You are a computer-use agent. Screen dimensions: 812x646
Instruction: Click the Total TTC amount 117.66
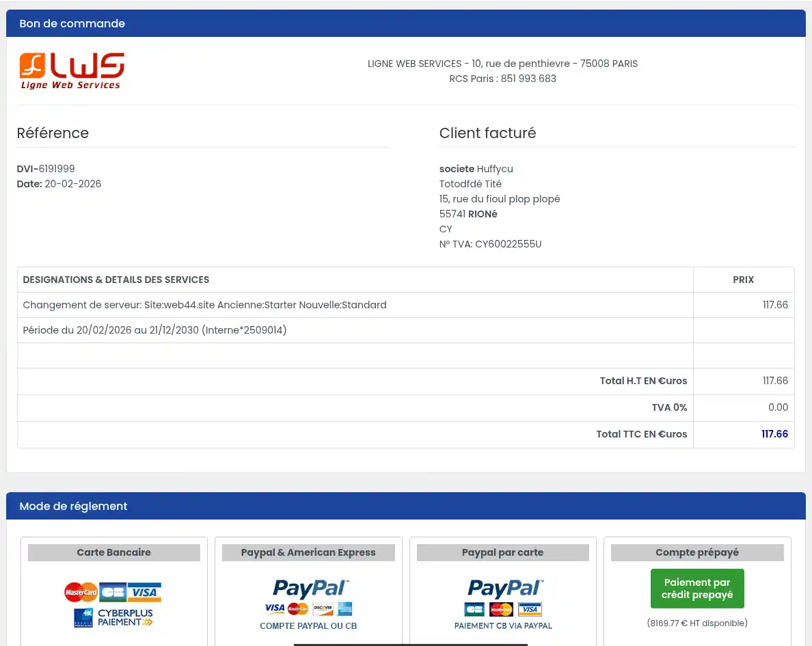pyautogui.click(x=774, y=434)
